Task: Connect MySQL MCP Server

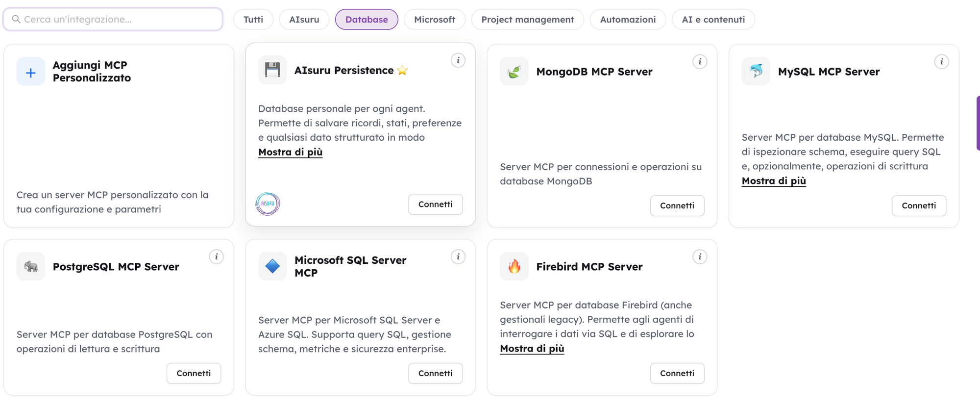Action: 919,206
